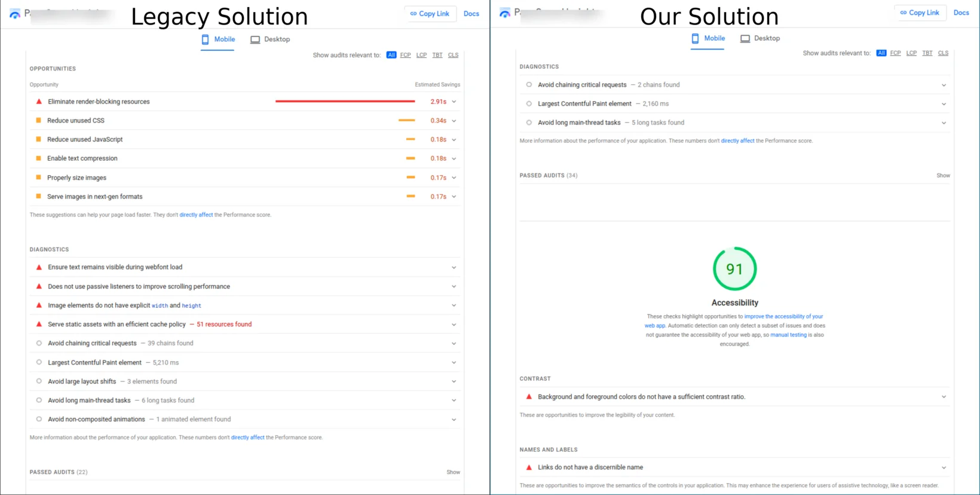Filter audits by FCP in Legacy pane
980x495 pixels.
[406, 55]
